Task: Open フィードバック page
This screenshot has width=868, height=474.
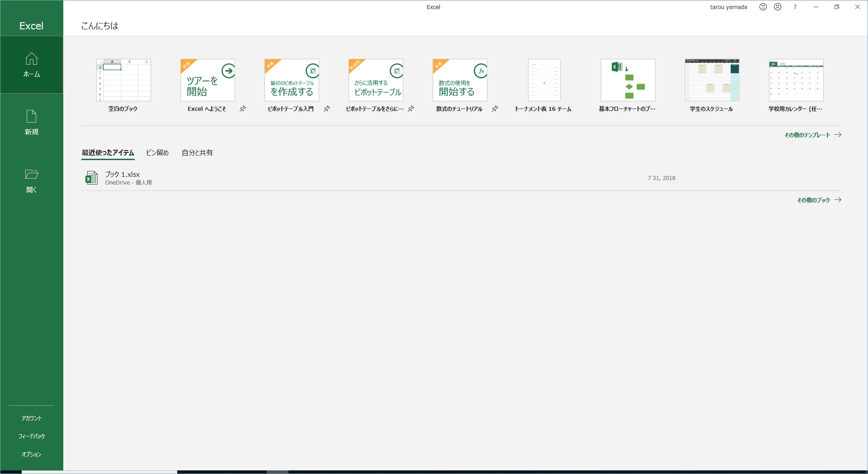Action: pos(32,436)
